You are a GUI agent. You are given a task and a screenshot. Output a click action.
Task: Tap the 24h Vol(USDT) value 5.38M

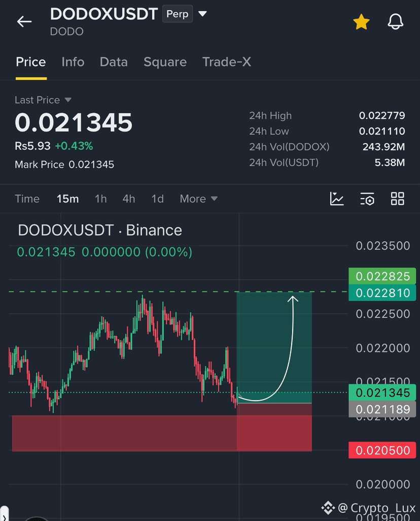click(x=390, y=162)
